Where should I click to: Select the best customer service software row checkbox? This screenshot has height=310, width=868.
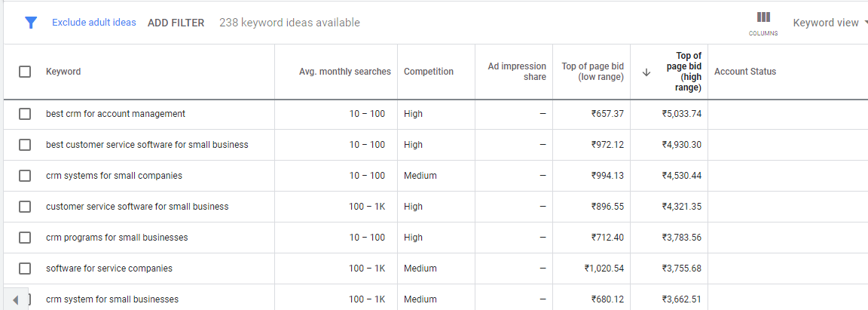[25, 145]
